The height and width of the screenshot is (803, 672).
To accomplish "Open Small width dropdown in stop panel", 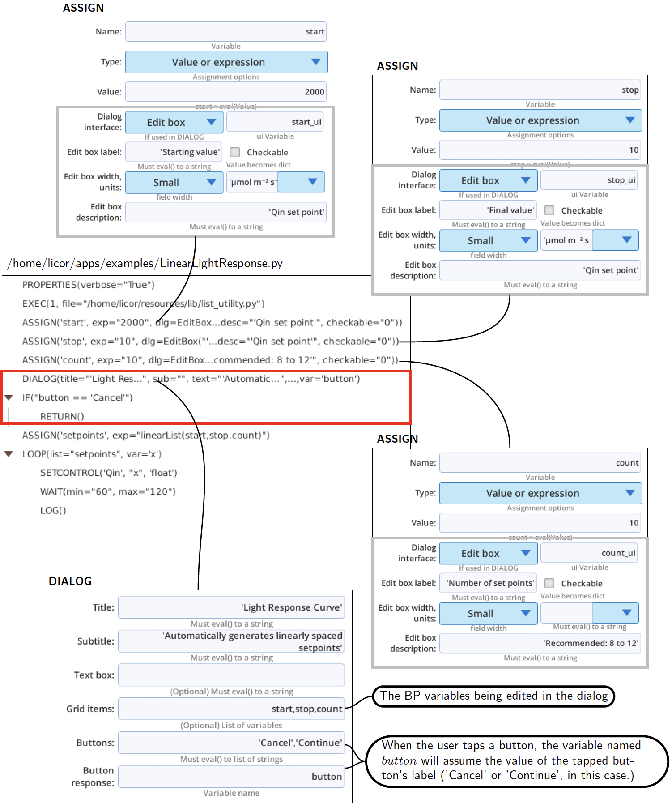I will click(489, 240).
